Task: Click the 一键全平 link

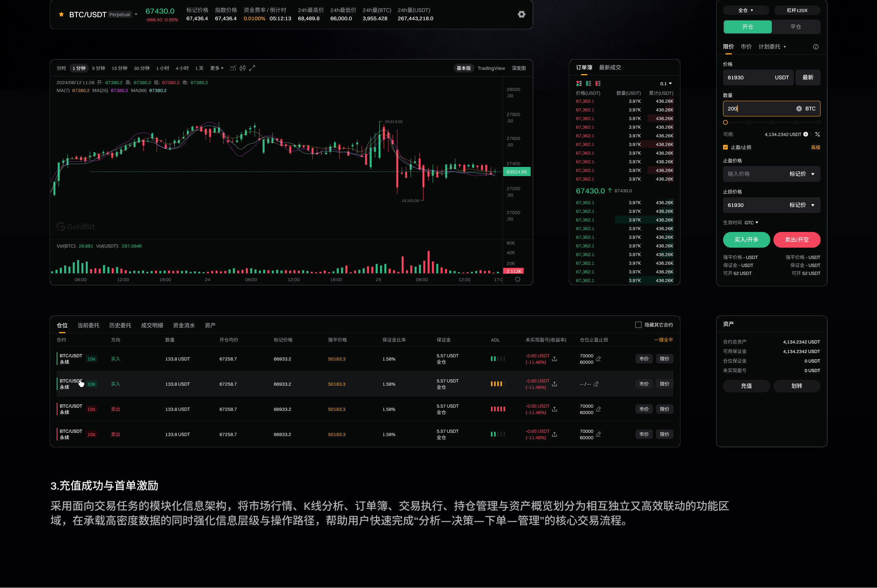Action: point(664,340)
